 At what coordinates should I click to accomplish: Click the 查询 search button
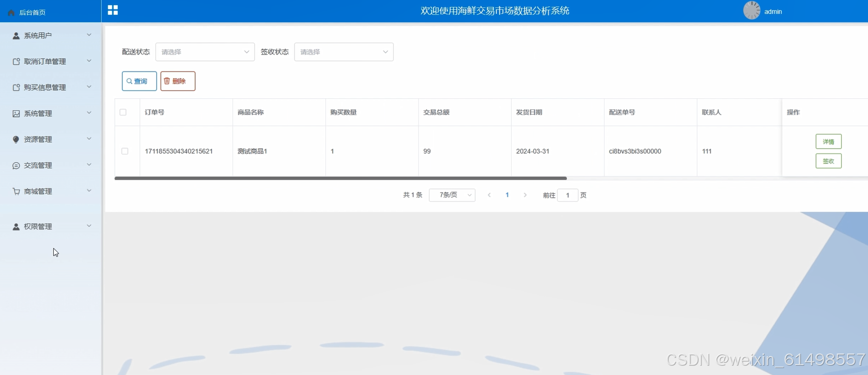[139, 81]
